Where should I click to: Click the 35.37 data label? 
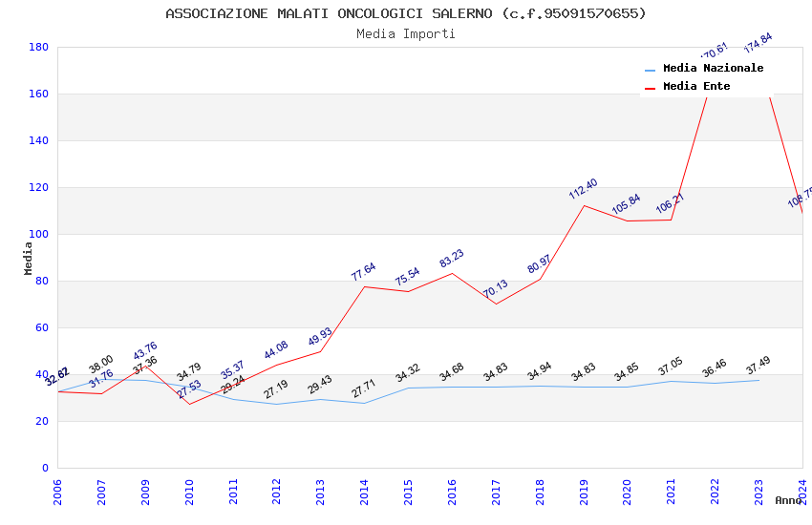(232, 370)
